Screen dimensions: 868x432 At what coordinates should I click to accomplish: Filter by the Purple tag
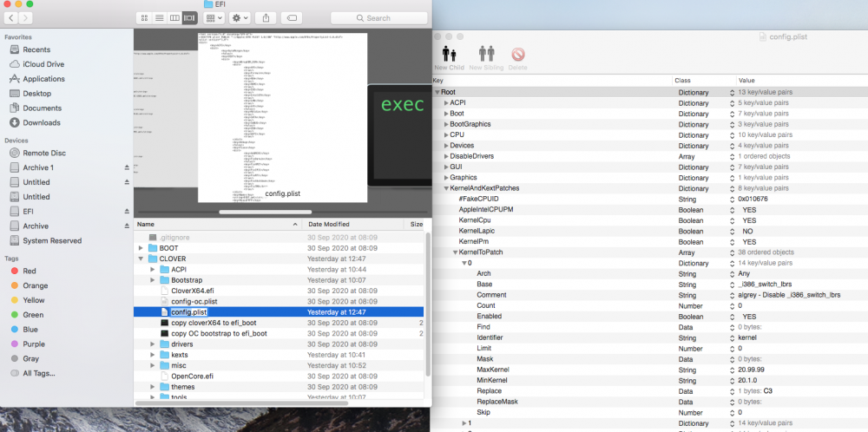pyautogui.click(x=33, y=344)
